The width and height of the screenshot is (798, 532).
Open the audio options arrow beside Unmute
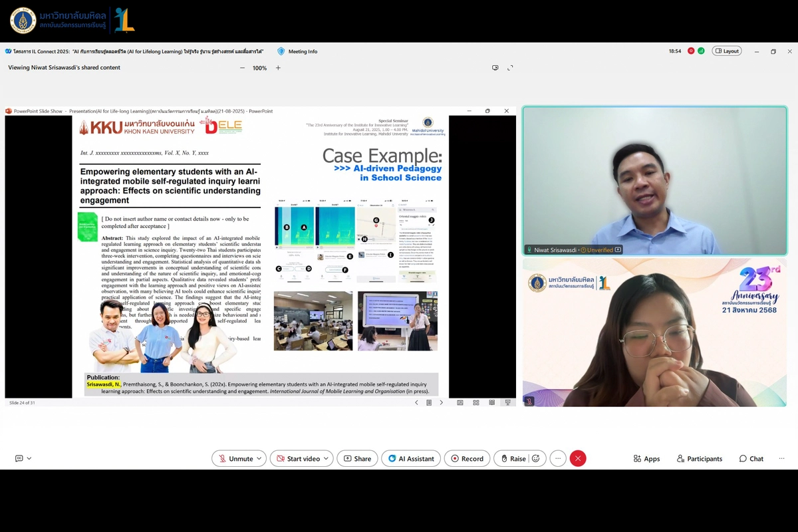point(259,458)
